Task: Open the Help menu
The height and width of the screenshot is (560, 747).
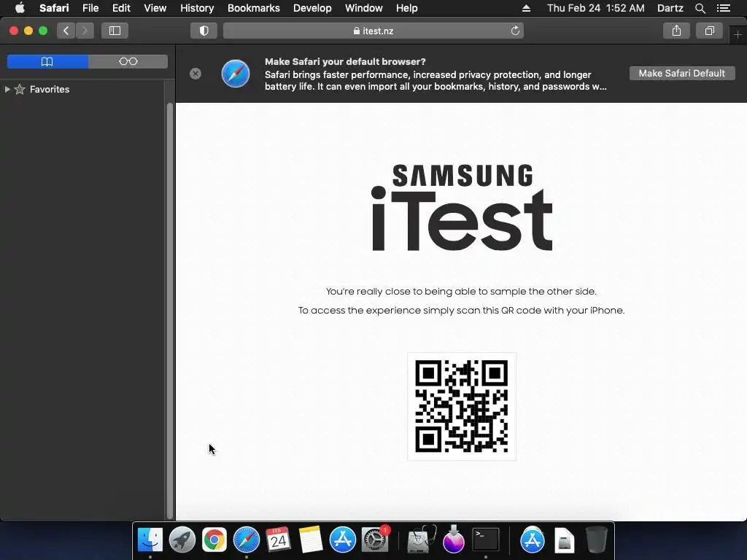Action: tap(406, 8)
